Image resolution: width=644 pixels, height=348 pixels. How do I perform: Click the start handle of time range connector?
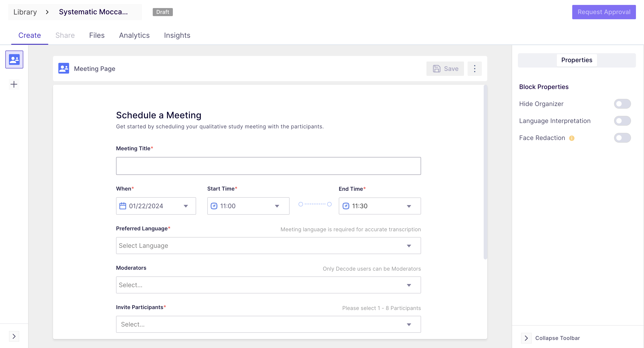(301, 204)
